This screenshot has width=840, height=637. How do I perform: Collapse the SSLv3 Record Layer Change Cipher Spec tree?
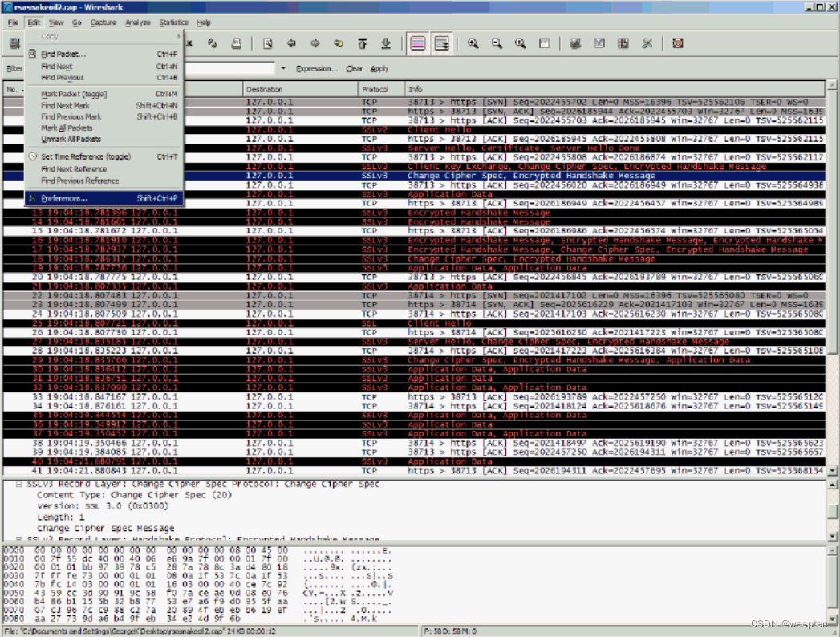(18, 484)
